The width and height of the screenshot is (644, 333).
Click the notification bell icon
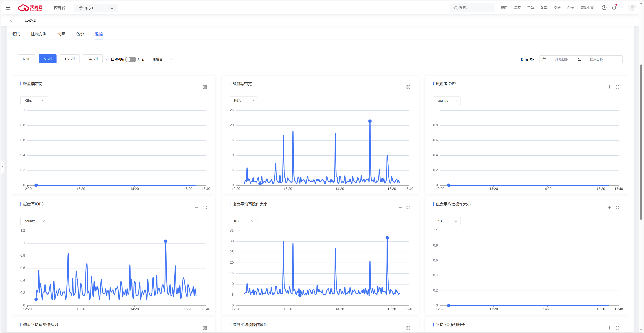point(614,8)
